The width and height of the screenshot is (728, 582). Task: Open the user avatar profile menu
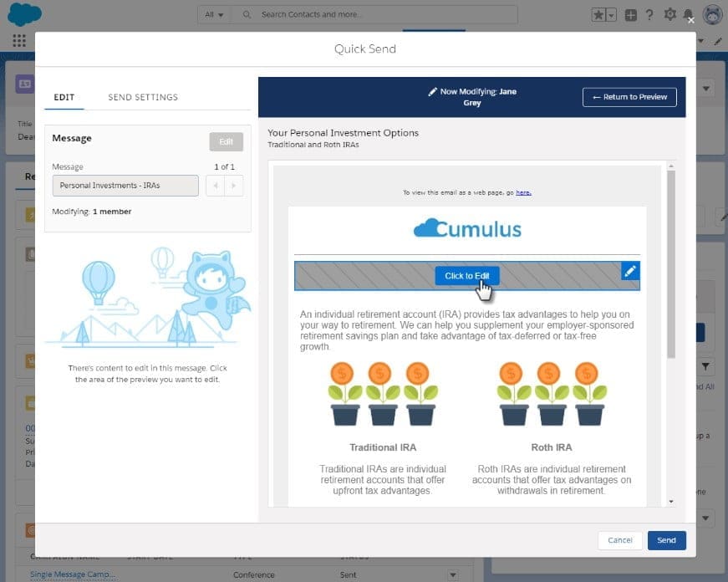(712, 15)
